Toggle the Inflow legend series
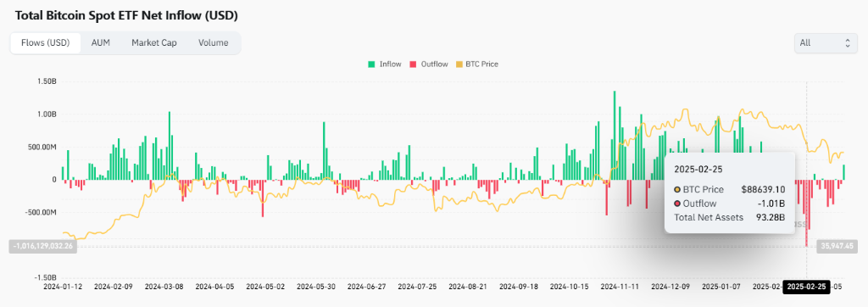868x307 pixels. pyautogui.click(x=385, y=64)
